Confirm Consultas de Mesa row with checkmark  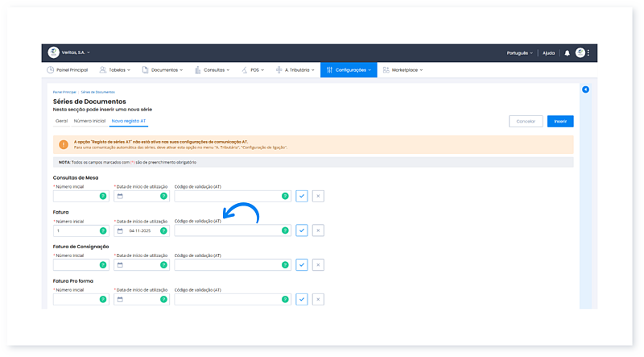pyautogui.click(x=302, y=196)
